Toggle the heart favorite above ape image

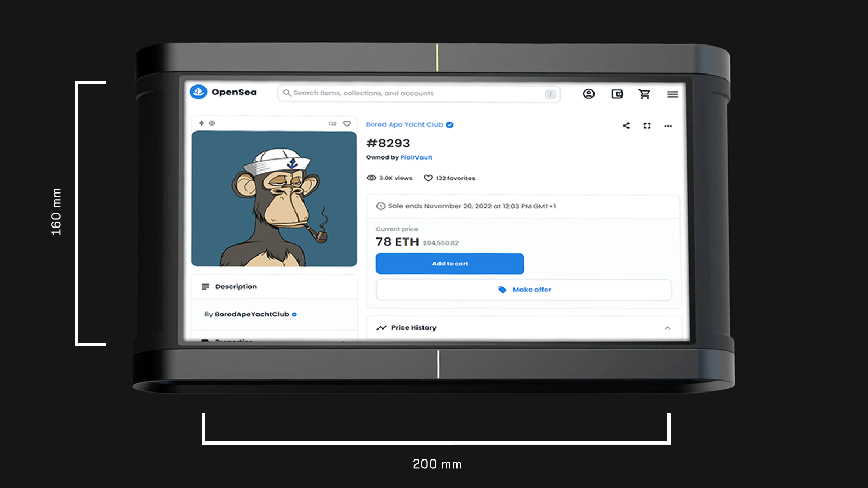(347, 123)
